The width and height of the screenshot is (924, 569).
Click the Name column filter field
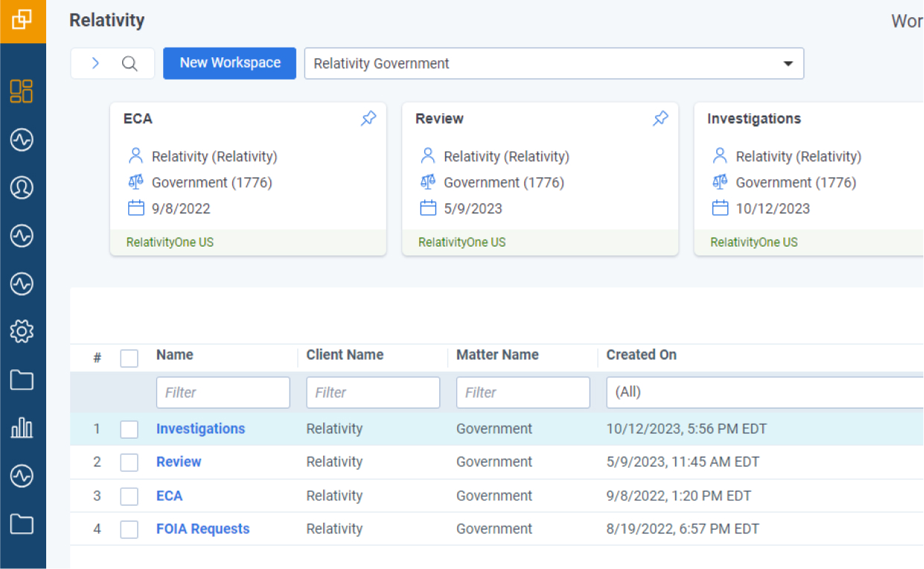(223, 392)
